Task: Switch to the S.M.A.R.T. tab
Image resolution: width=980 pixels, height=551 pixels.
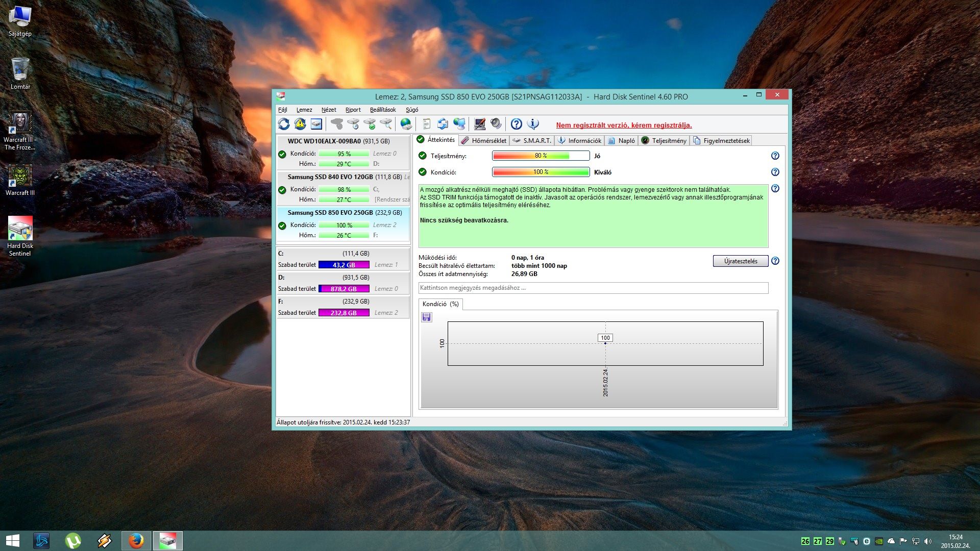Action: [x=532, y=140]
